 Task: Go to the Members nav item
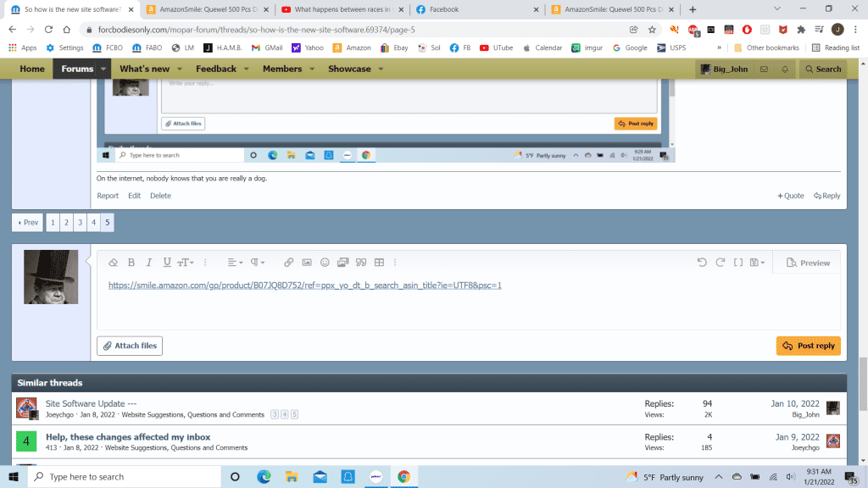[x=282, y=69]
